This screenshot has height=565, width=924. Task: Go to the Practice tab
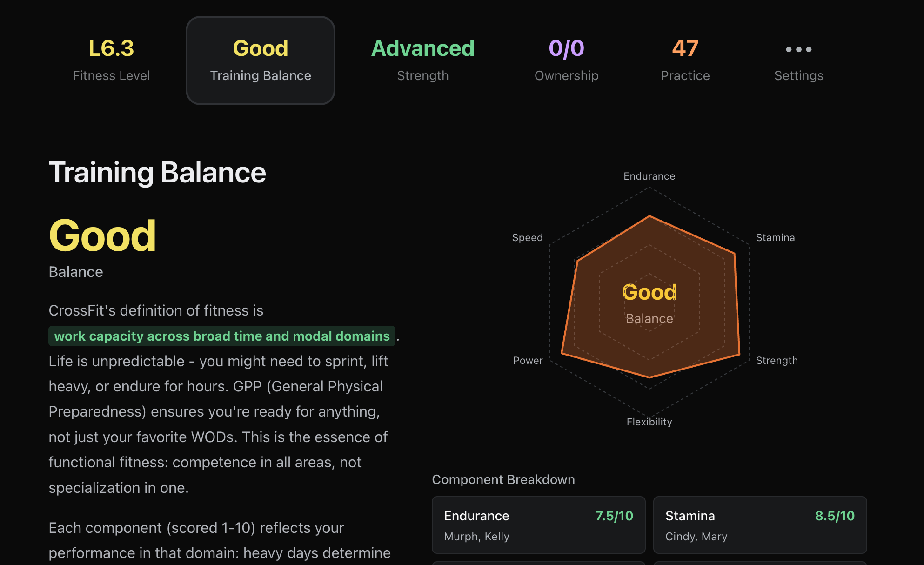pyautogui.click(x=685, y=61)
